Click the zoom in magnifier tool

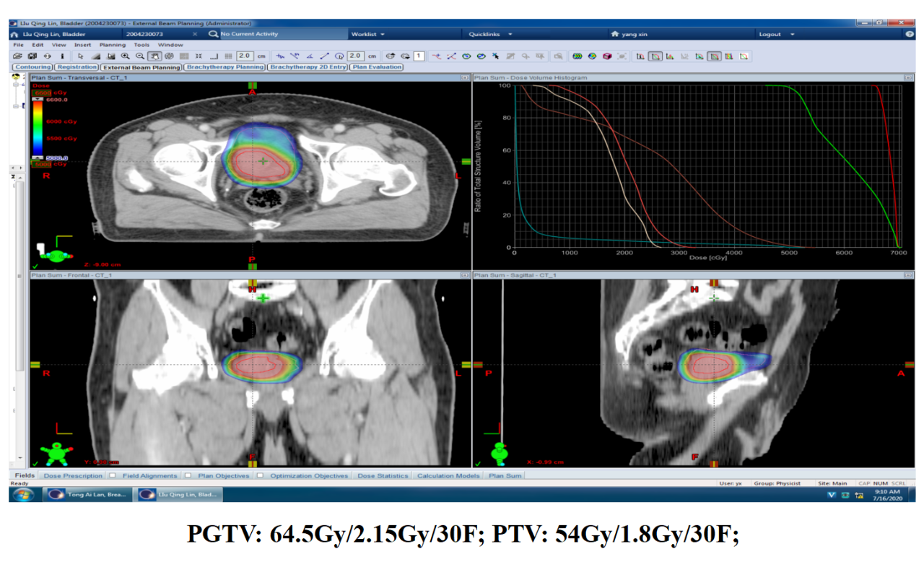coord(126,56)
